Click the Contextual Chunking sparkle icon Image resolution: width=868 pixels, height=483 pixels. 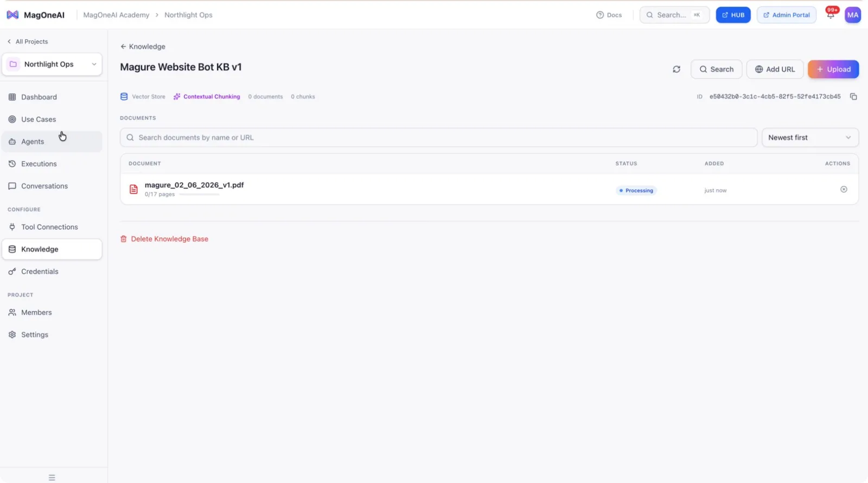[x=177, y=96]
